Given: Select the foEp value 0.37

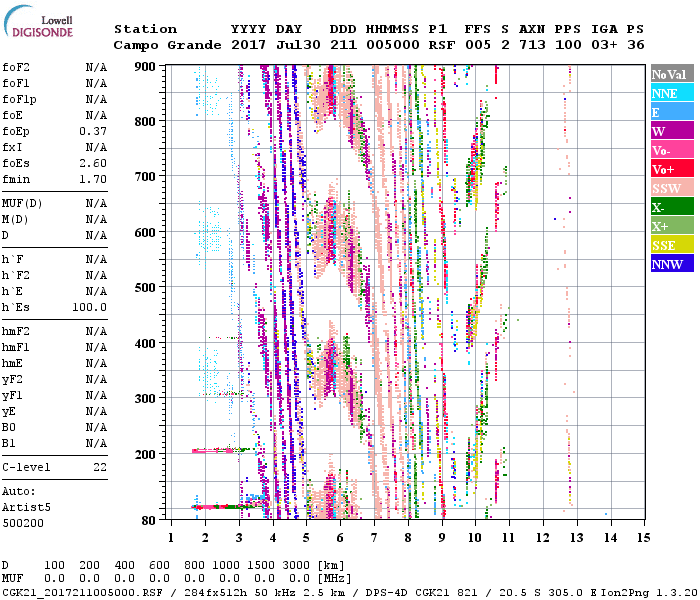Looking at the screenshot, I should tap(93, 131).
